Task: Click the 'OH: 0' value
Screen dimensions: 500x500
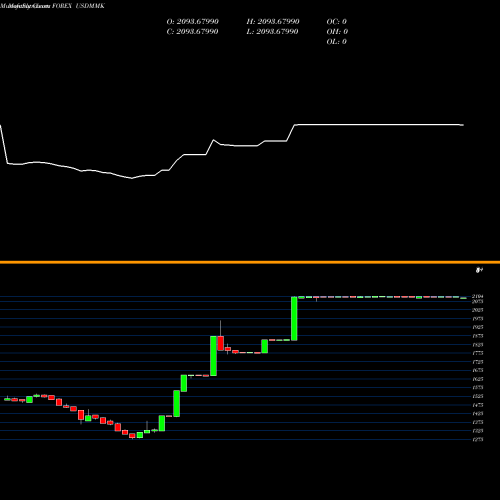Action: 337,32
